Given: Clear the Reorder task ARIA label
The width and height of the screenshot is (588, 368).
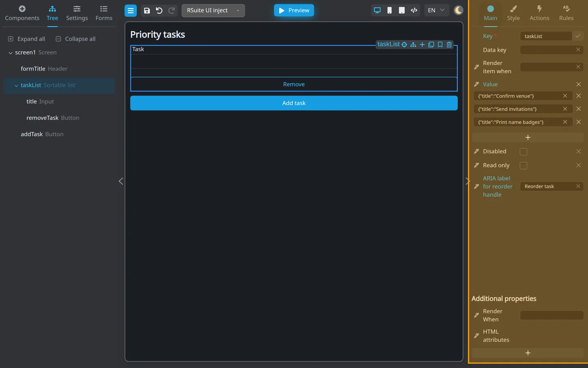Looking at the screenshot, I should (x=578, y=186).
